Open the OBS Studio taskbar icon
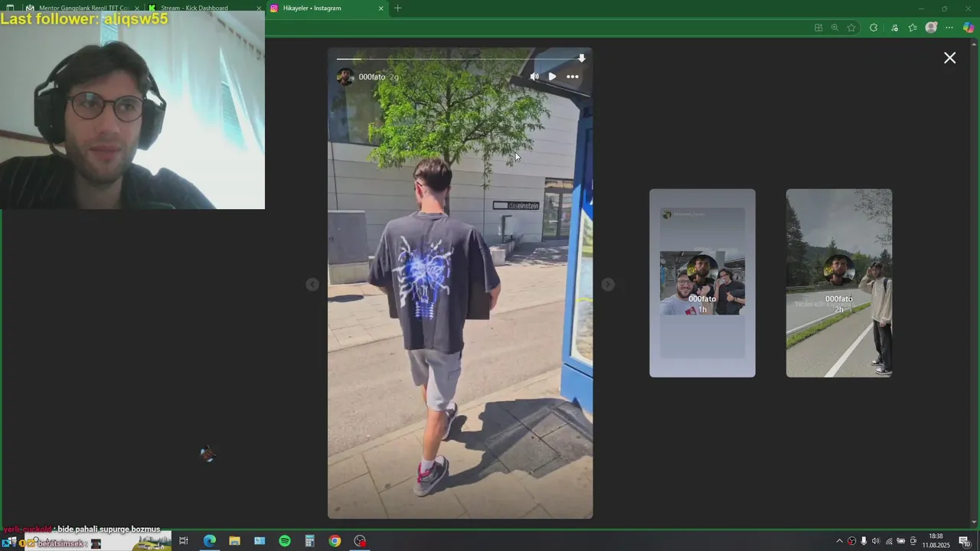Screen dimensions: 980x551 click(360, 541)
